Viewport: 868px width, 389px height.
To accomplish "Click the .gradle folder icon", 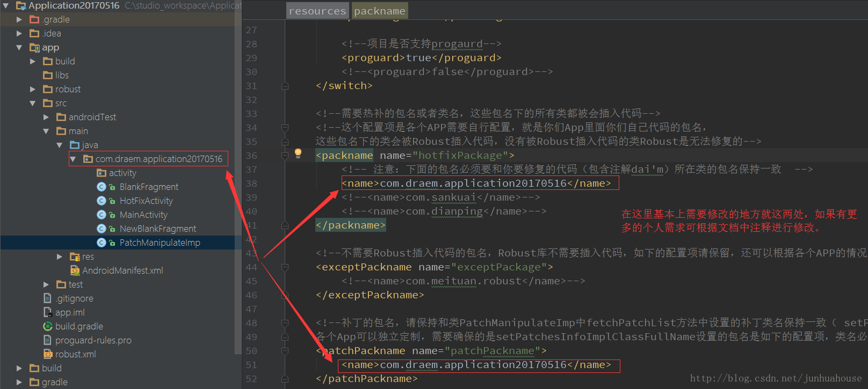I will coord(34,19).
